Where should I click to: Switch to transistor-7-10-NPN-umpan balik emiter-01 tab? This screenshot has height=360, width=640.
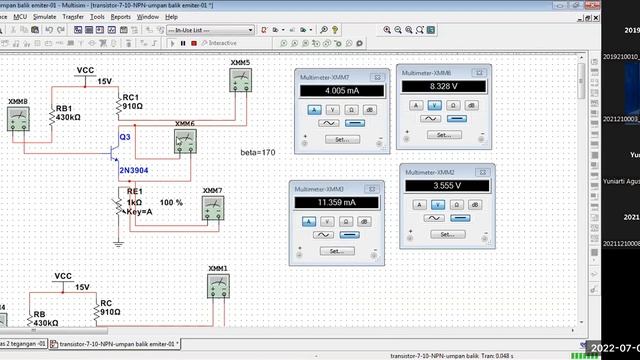(114, 344)
